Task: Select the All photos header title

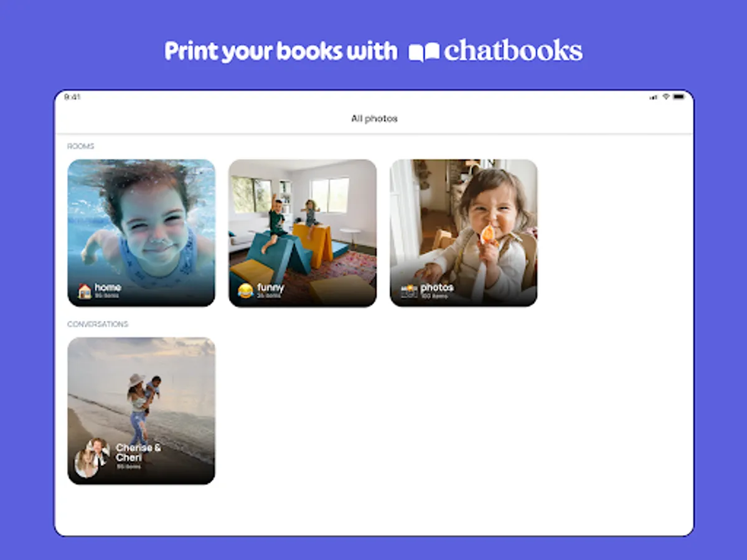Action: coord(374,118)
